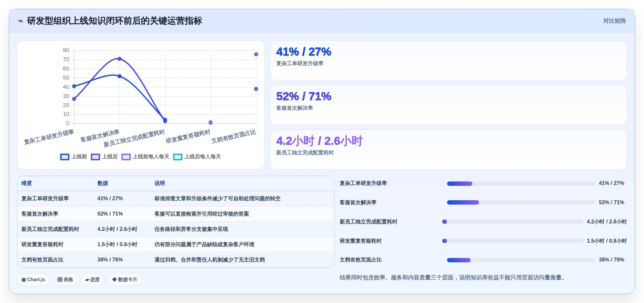Click the description starting 通过归档、合并和责任人机制

(210, 260)
